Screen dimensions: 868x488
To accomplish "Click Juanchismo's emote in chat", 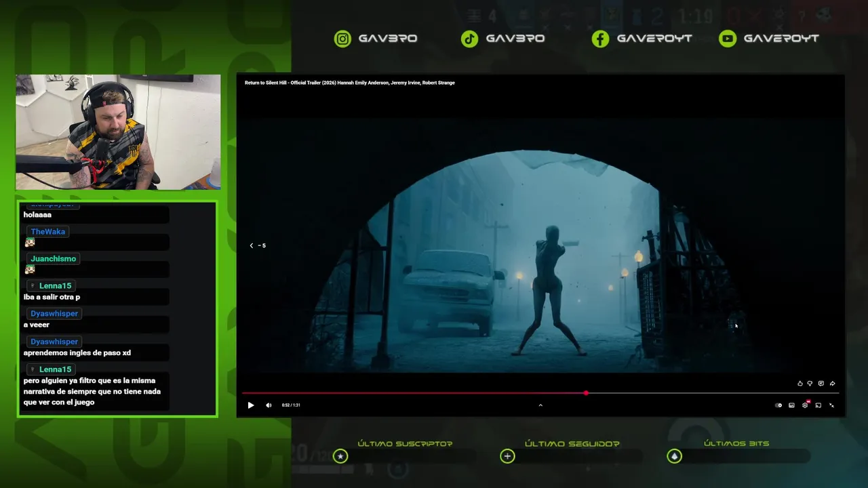I will [x=30, y=269].
